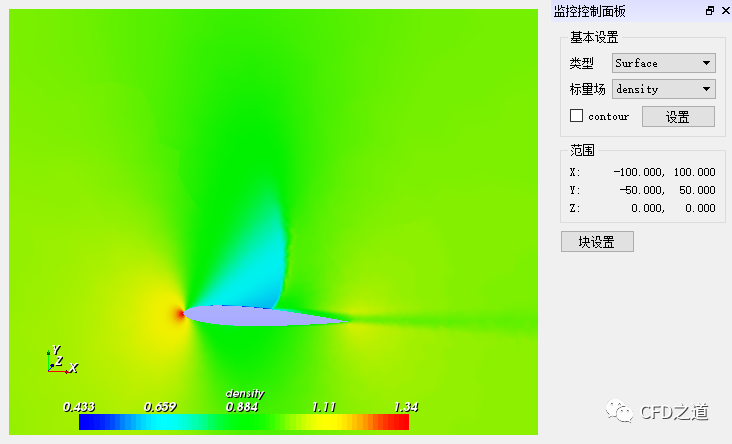Click the legend value 0.433
Screen dimensions: 732x444
pyautogui.click(x=79, y=407)
